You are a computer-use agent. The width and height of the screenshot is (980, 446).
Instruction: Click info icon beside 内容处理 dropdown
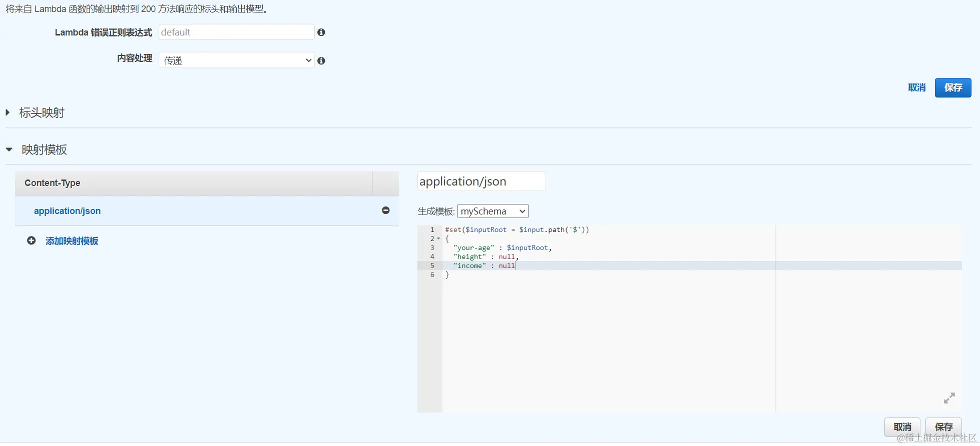tap(321, 60)
